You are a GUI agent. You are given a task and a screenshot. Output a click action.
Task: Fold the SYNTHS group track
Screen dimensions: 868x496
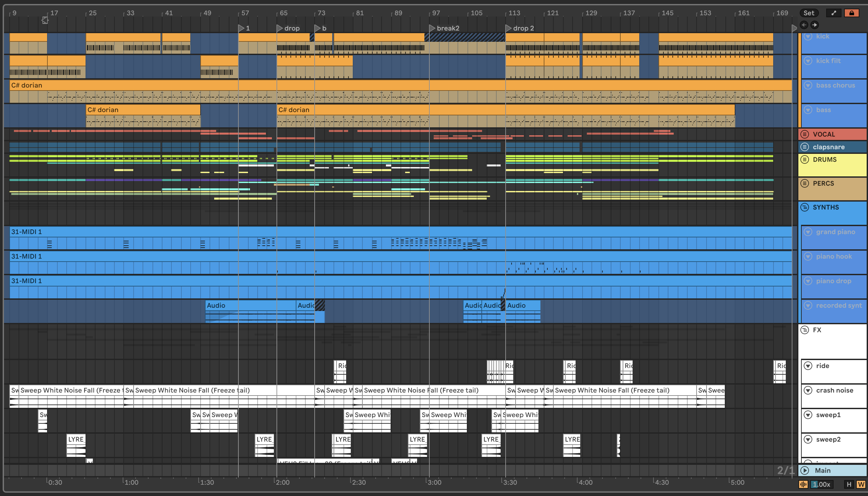(805, 207)
